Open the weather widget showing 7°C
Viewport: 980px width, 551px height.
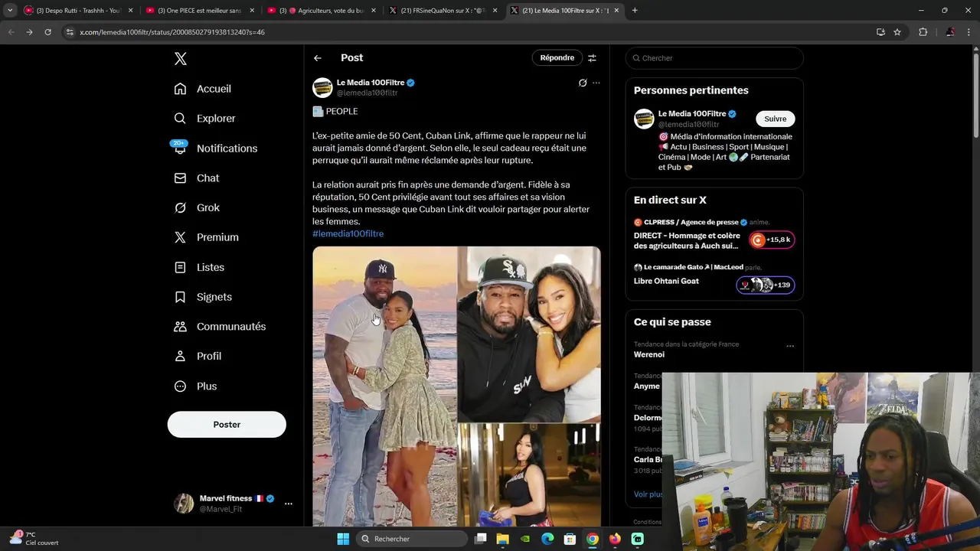click(34, 539)
